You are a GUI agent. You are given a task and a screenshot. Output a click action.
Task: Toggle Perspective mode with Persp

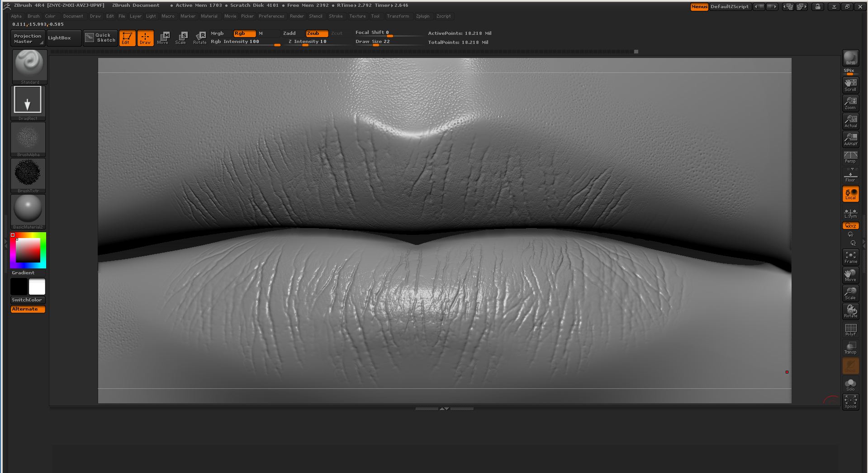point(850,158)
